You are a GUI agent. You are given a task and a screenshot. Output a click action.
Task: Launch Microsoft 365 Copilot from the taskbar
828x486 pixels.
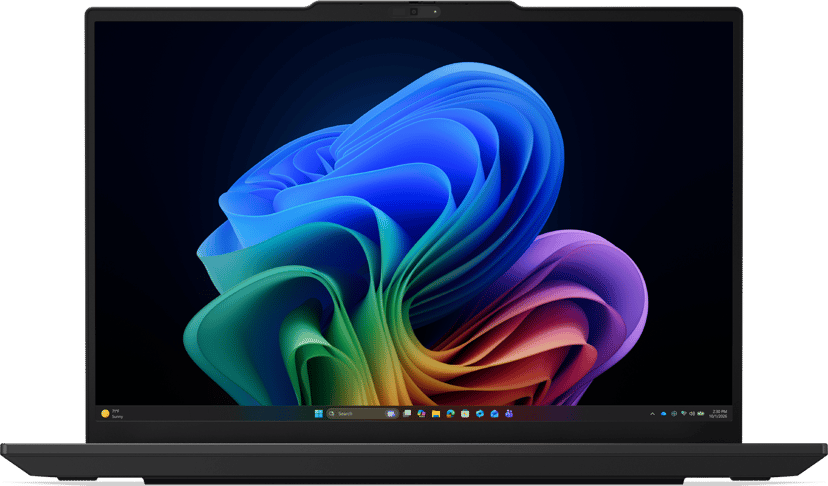pos(421,414)
